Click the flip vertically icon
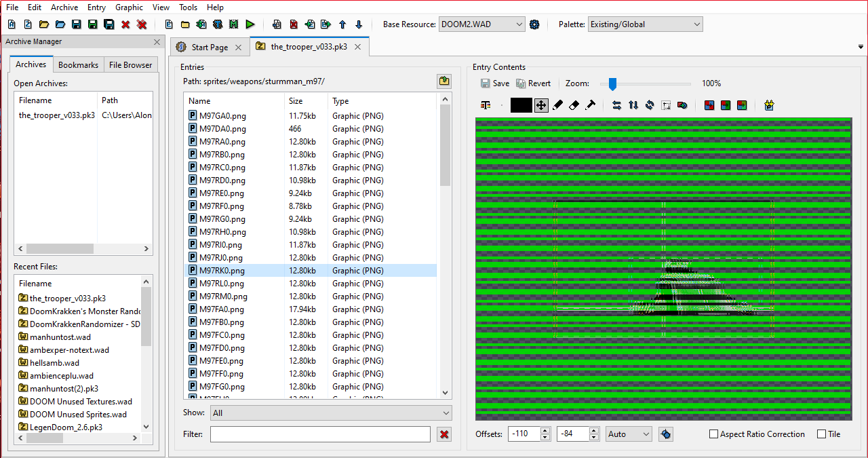 tap(633, 105)
